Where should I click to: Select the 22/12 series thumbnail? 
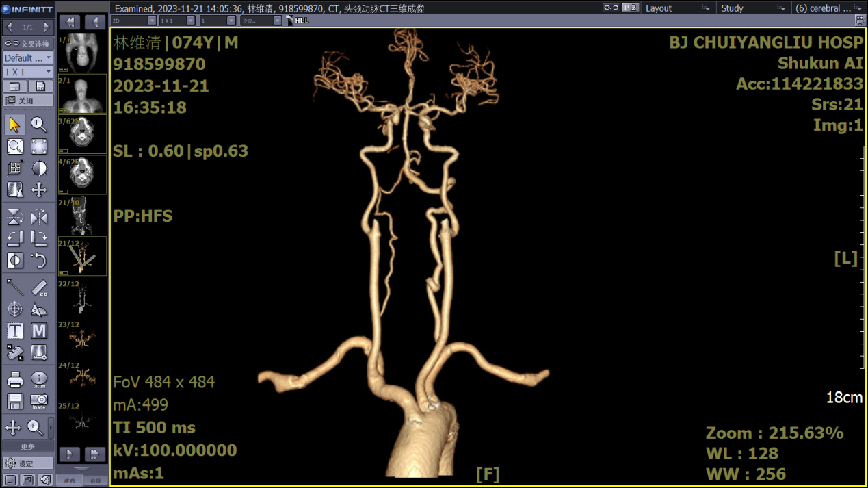coord(82,298)
